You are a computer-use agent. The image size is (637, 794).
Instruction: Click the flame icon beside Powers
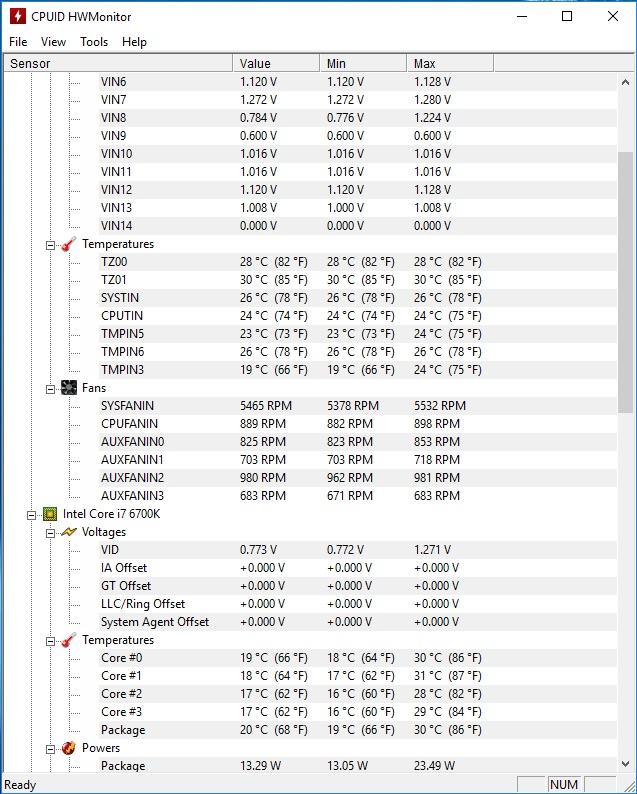[68, 748]
